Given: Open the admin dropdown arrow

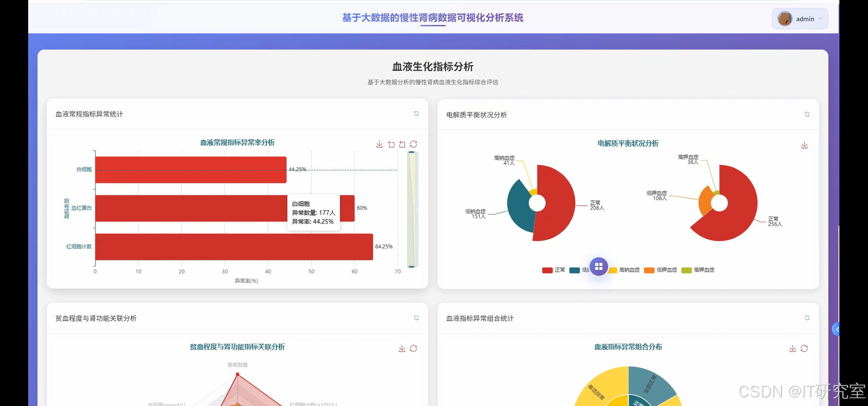Looking at the screenshot, I should click(x=820, y=19).
